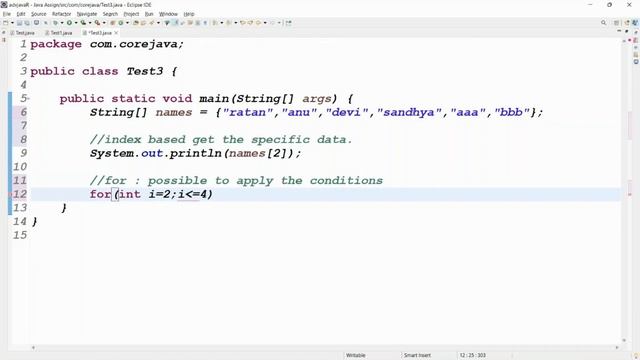Click the horizontal scrollbar left arrow

(33, 348)
